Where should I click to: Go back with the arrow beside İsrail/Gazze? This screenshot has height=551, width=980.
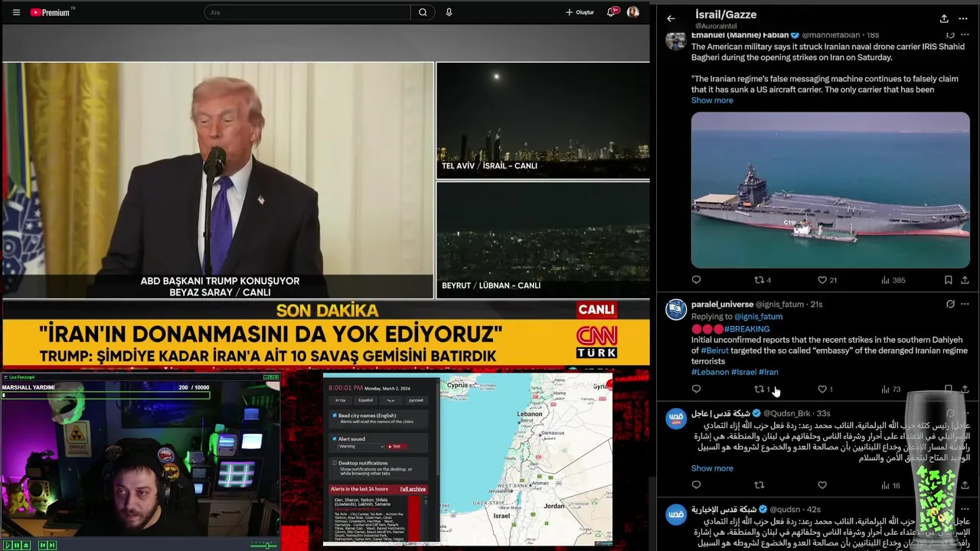[x=671, y=18]
